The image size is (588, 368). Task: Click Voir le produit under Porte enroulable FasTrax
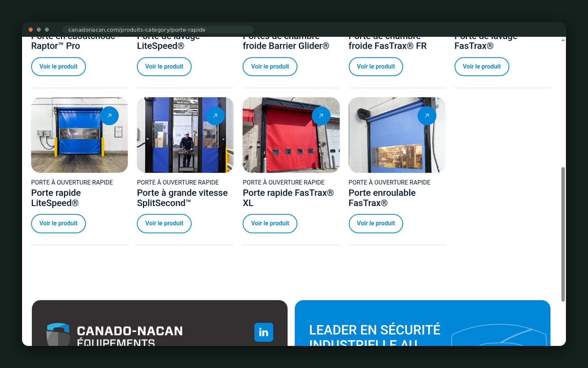tap(376, 223)
